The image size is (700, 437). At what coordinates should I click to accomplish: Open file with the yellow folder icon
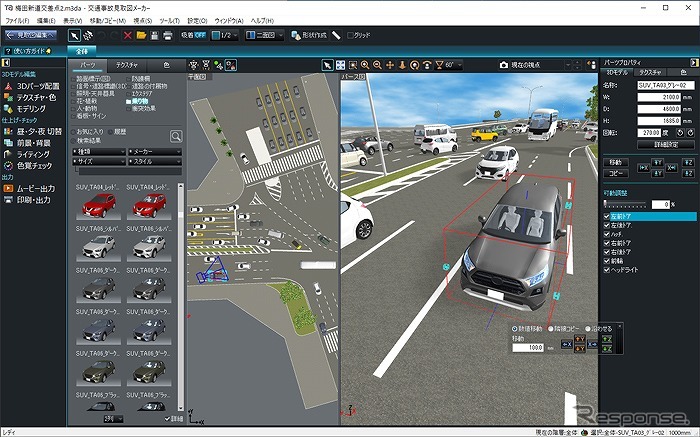[x=142, y=36]
